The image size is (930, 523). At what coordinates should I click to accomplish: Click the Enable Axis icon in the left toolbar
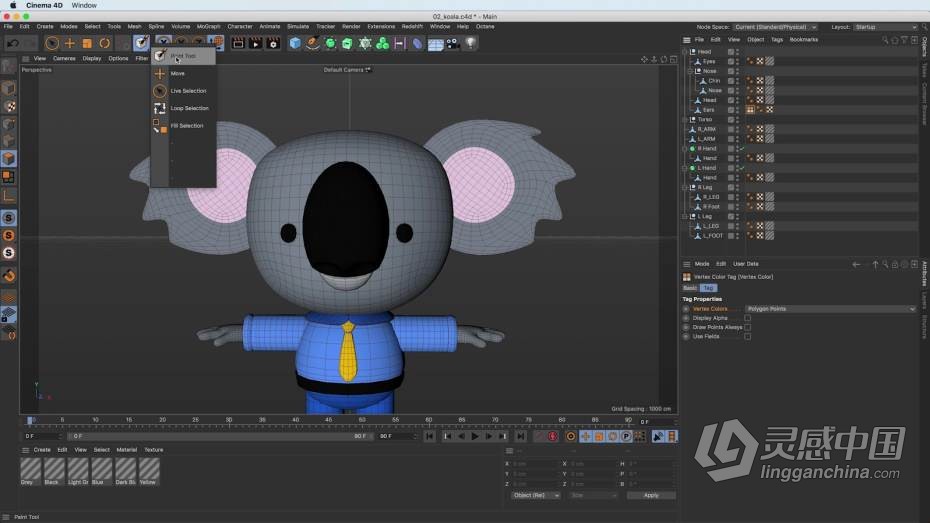pos(9,196)
